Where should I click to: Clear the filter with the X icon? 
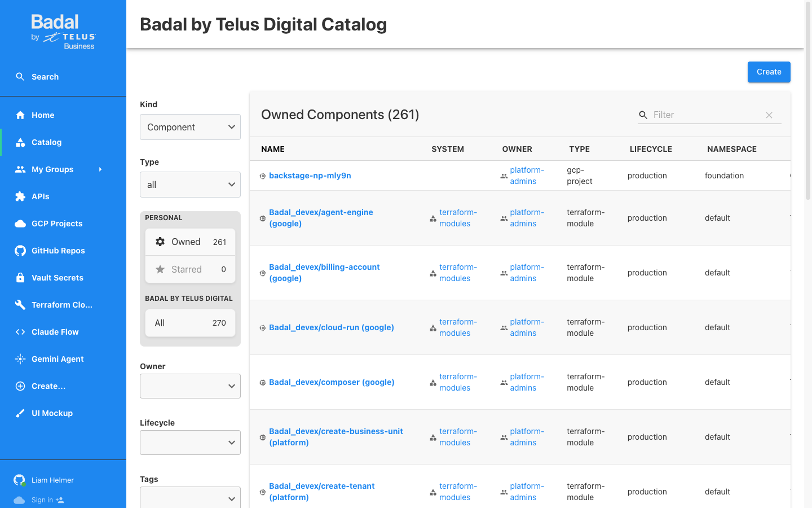769,115
